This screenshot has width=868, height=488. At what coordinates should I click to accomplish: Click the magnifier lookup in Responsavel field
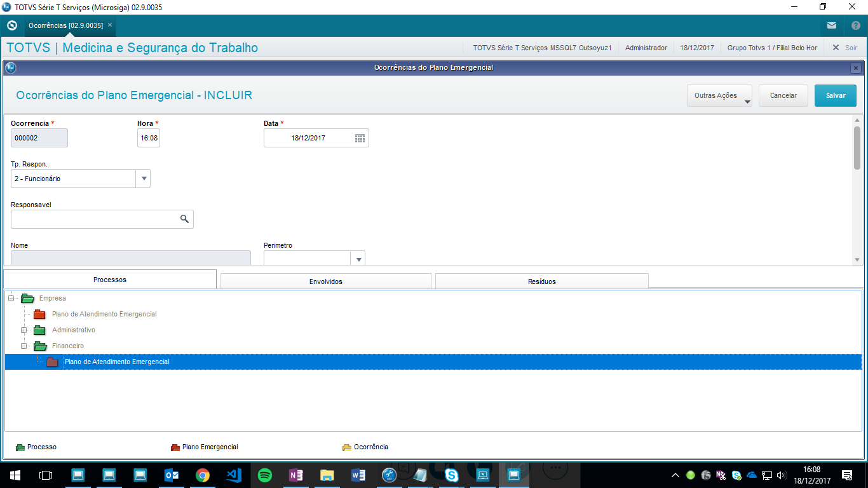[x=184, y=219]
